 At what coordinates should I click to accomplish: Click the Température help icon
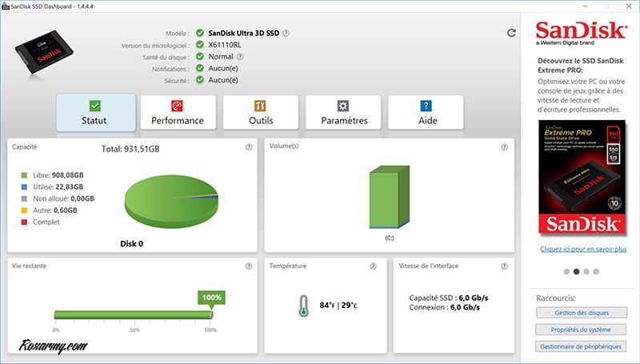[x=373, y=266]
